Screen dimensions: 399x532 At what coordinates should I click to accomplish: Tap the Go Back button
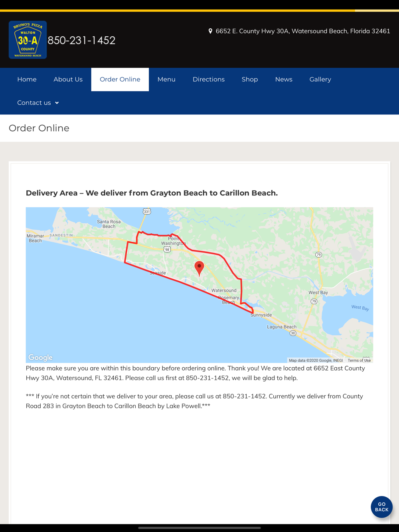point(381,507)
